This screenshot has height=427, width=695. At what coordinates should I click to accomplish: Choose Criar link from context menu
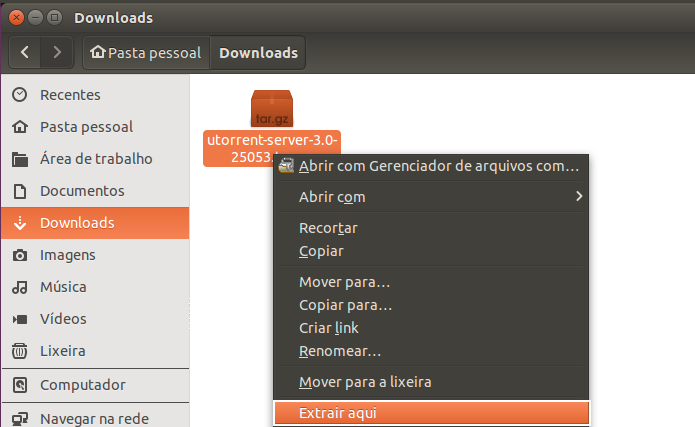point(431,328)
